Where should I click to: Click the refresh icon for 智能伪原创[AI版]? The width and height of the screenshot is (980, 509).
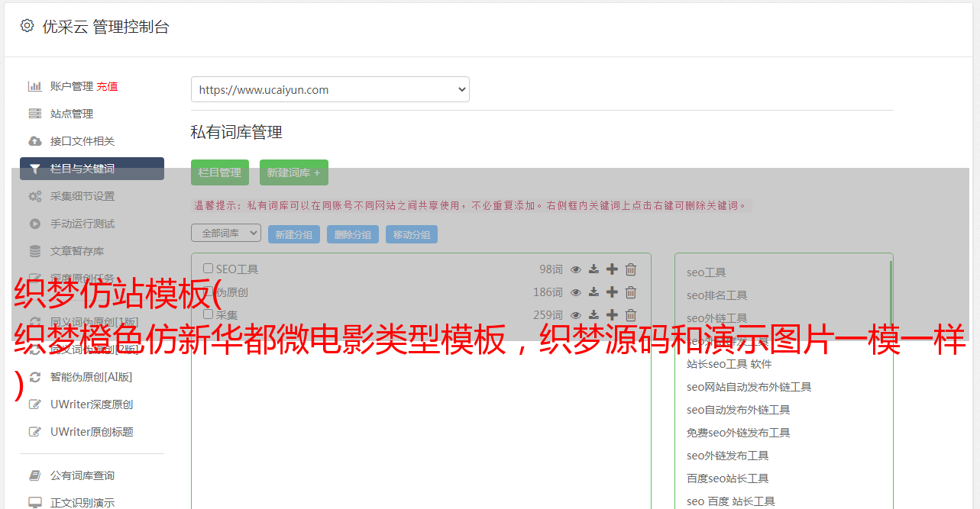[35, 377]
